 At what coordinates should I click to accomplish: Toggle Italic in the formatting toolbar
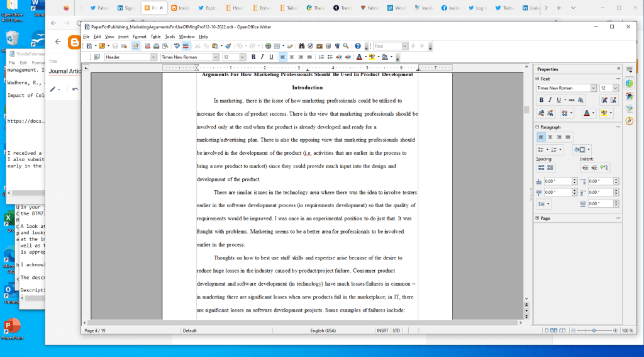[x=262, y=57]
